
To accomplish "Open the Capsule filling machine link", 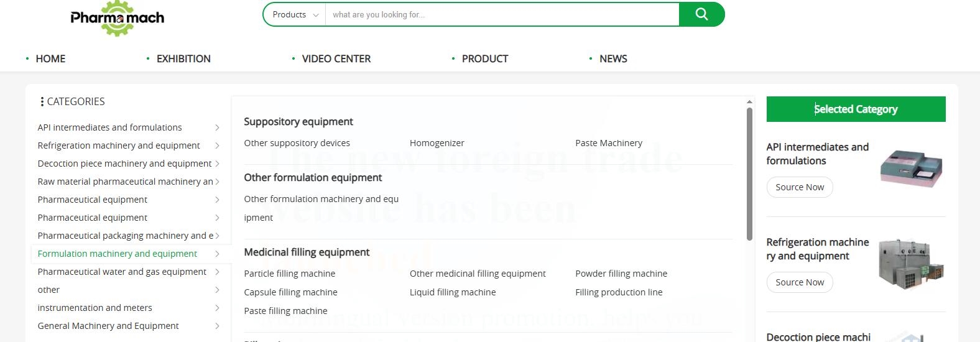I will pos(290,292).
